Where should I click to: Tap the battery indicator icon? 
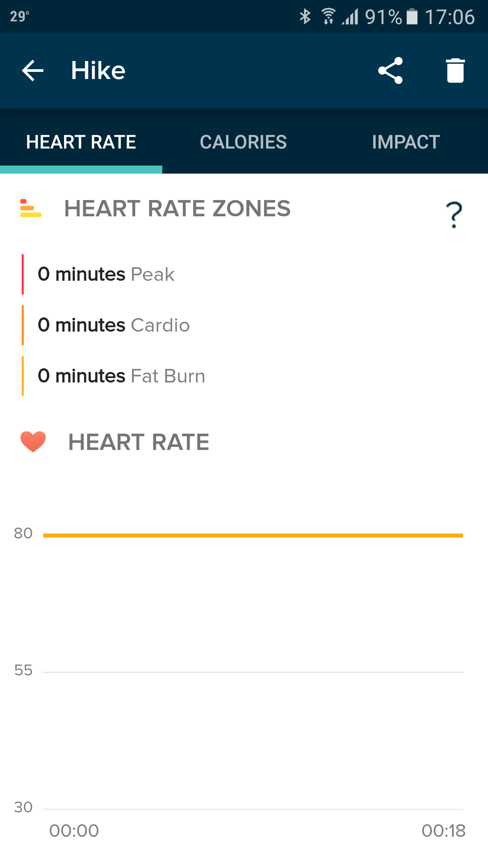[x=412, y=16]
